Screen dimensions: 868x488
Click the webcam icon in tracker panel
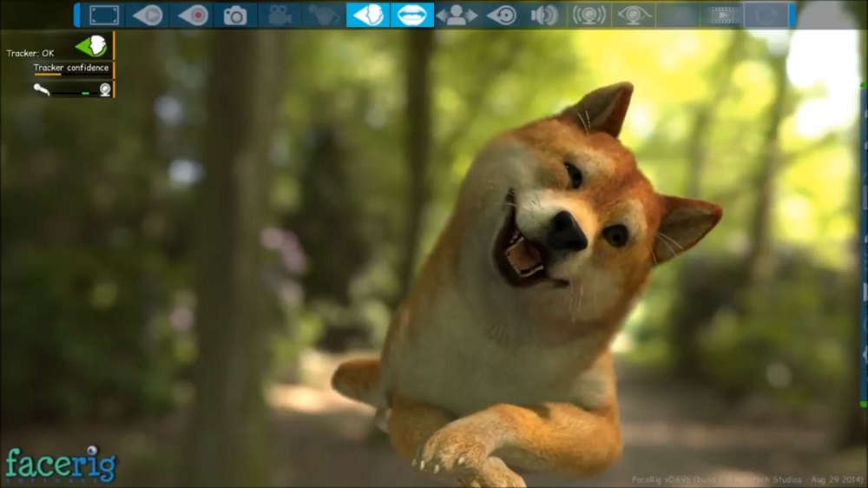pos(105,89)
